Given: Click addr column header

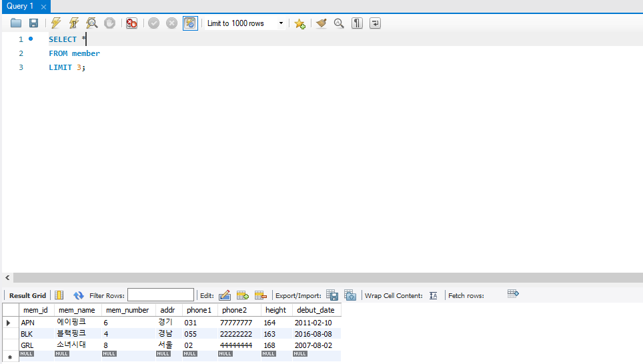Looking at the screenshot, I should pyautogui.click(x=167, y=310).
